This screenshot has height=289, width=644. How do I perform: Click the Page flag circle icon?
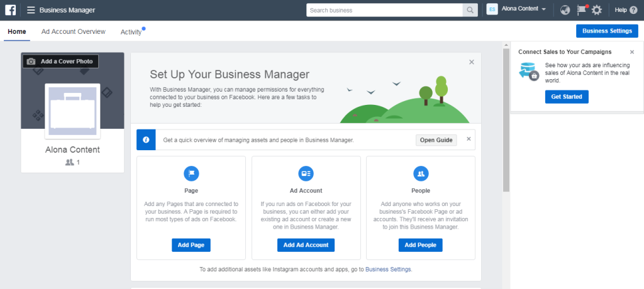click(x=191, y=173)
